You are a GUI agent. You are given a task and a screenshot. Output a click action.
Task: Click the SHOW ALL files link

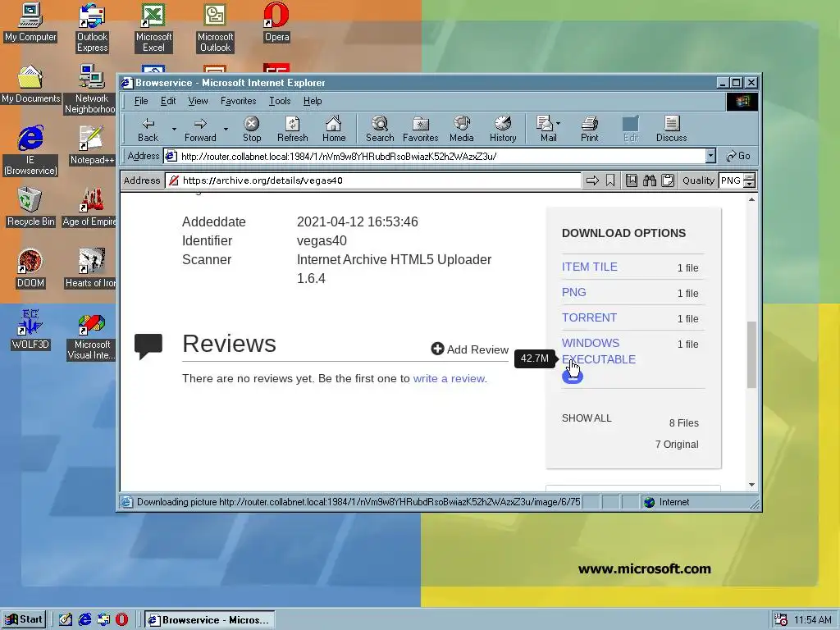[587, 418]
